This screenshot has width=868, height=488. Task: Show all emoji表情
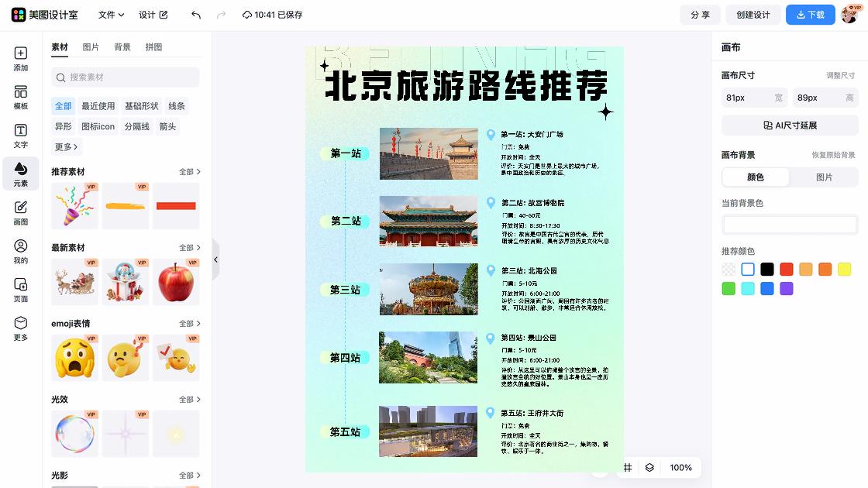pos(190,324)
